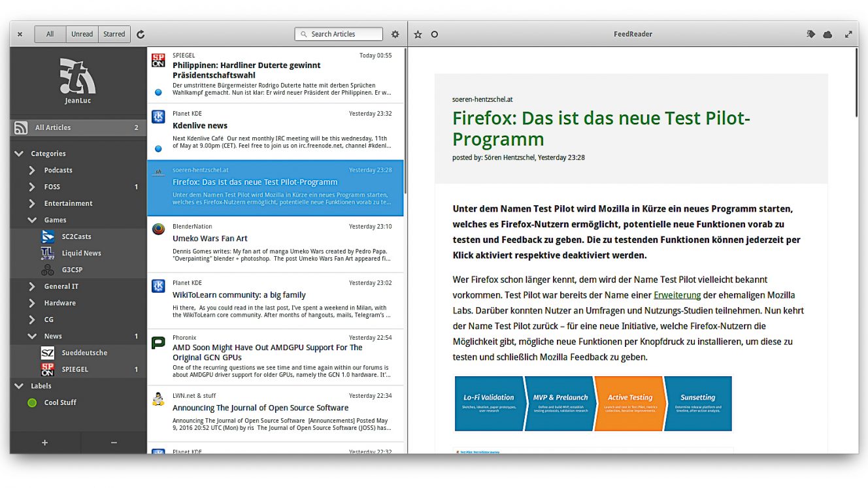This screenshot has height=488, width=868.
Task: Enter fullscreen article view
Action: (x=848, y=34)
